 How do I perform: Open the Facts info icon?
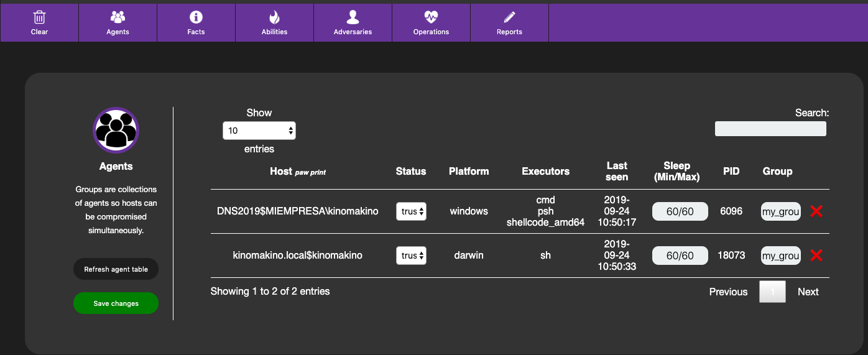pos(196,17)
